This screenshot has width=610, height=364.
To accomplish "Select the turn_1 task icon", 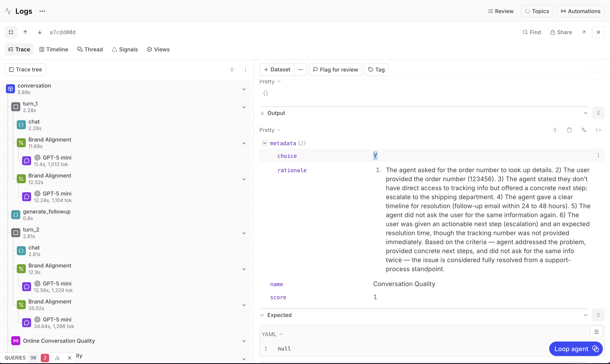I will coord(16,107).
